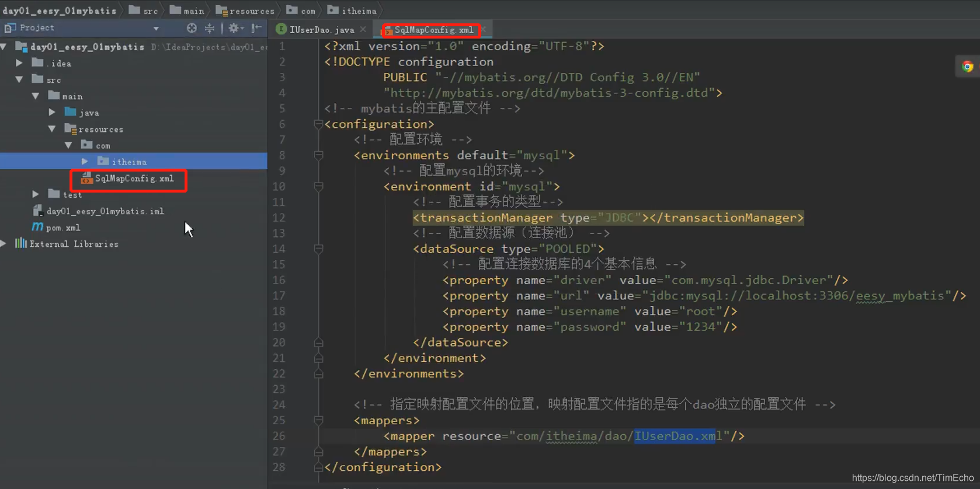Select the .idea folder row
The height and width of the screenshot is (489, 980).
click(x=134, y=63)
